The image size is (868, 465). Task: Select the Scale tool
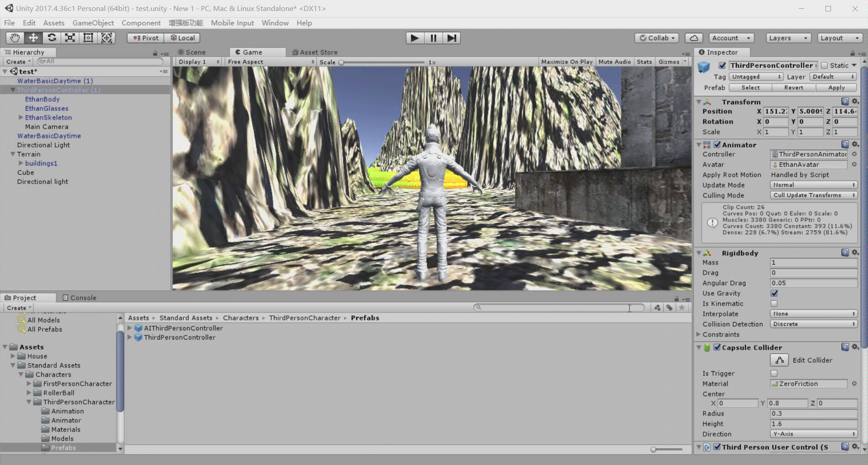point(70,38)
